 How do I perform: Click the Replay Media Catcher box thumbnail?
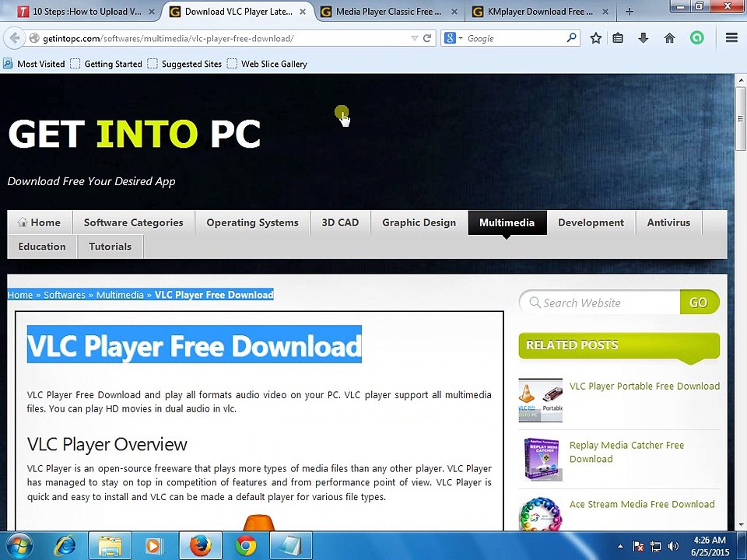pos(540,459)
